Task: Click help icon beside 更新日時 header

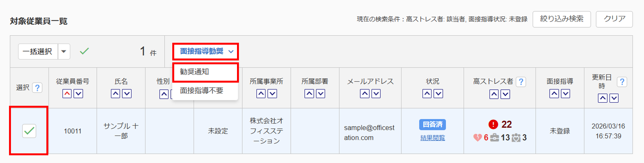Action: [622, 82]
